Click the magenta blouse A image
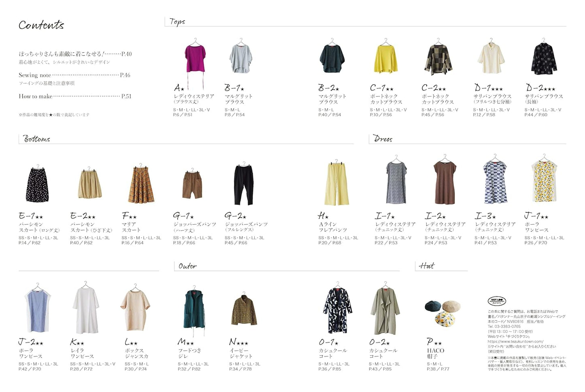Image resolution: width=585 pixels, height=392 pixels. 195,60
